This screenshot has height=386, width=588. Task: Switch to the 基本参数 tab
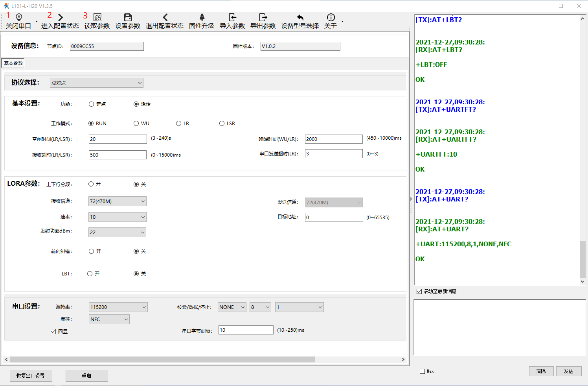tap(14, 63)
